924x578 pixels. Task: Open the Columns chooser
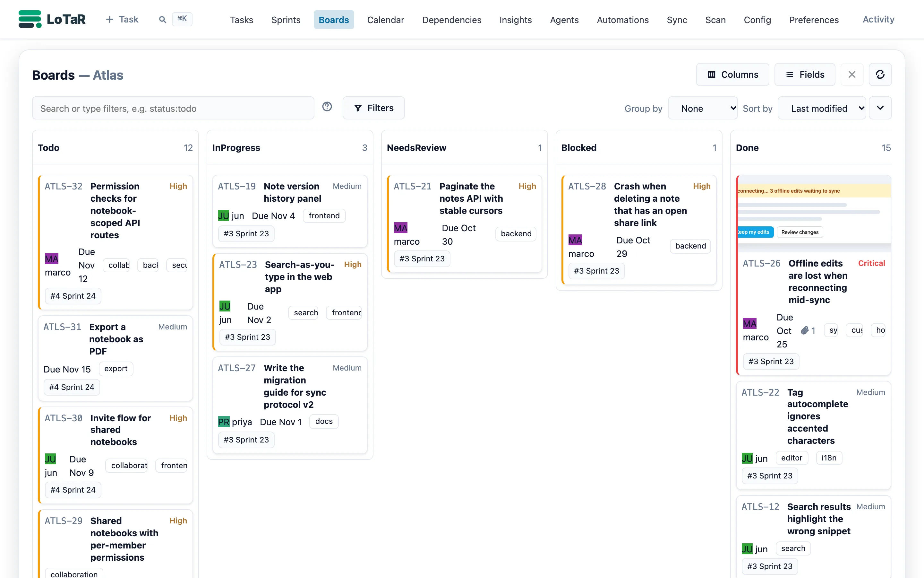(x=732, y=74)
